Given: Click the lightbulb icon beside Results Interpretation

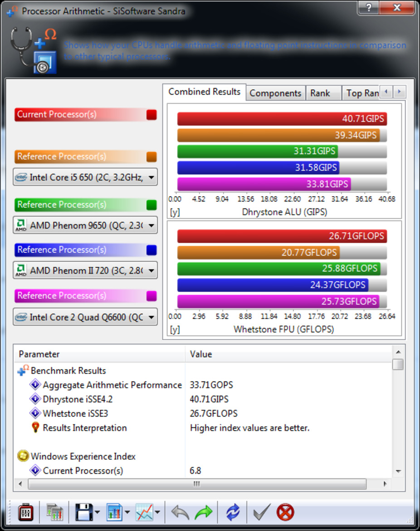Looking at the screenshot, I should pyautogui.click(x=35, y=428).
